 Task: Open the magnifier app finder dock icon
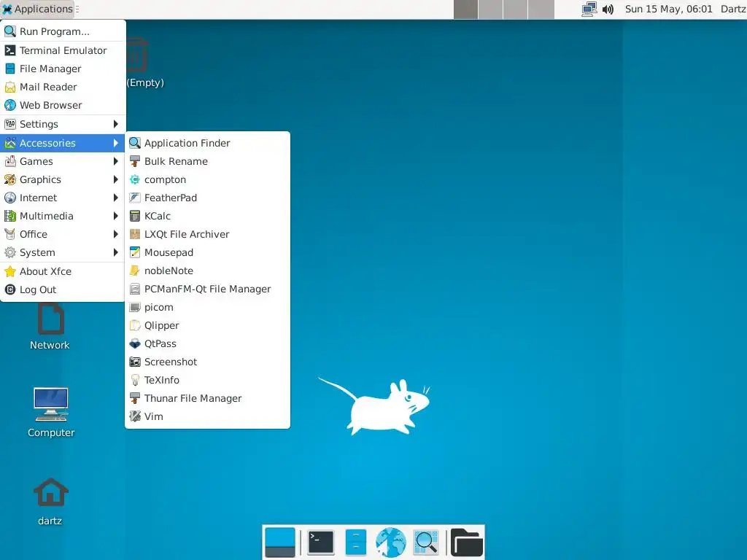coord(426,542)
